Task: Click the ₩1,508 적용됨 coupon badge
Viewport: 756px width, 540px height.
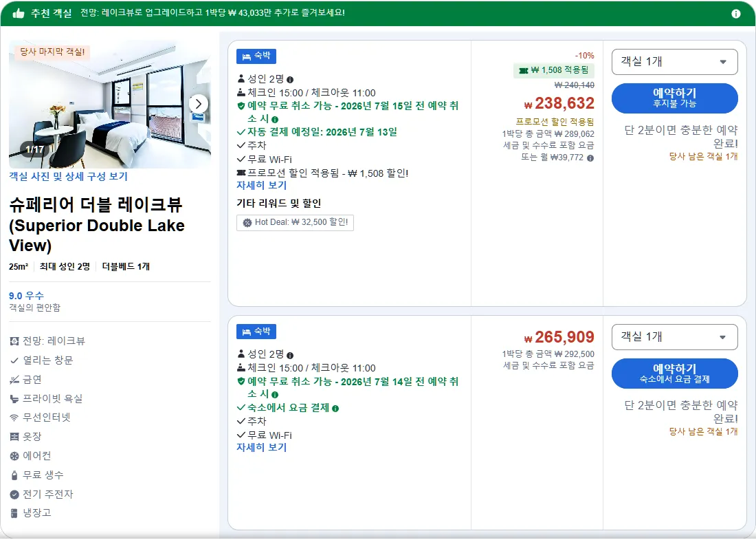Action: pyautogui.click(x=553, y=70)
